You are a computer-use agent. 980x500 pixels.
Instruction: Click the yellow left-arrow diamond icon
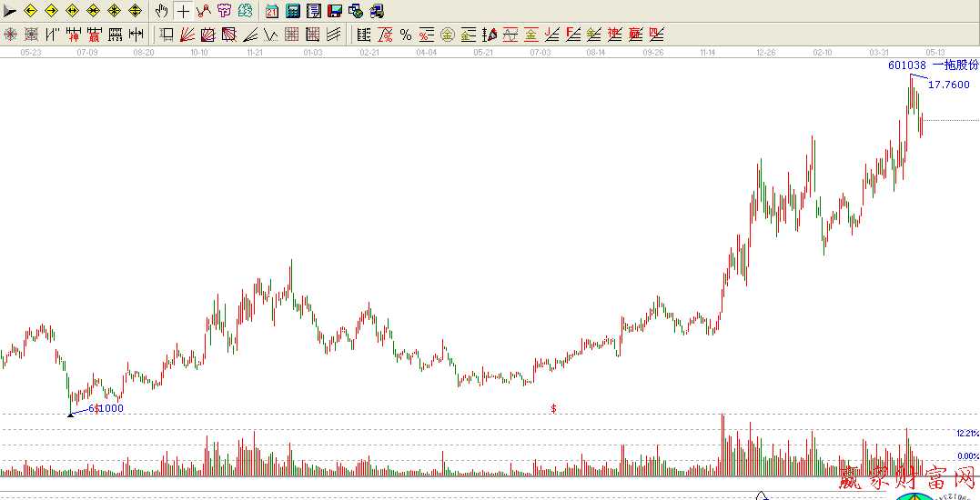tap(30, 11)
